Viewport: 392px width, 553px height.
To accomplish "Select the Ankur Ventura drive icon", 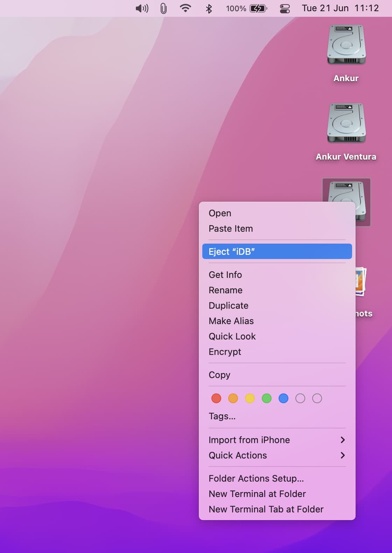I will pyautogui.click(x=346, y=123).
